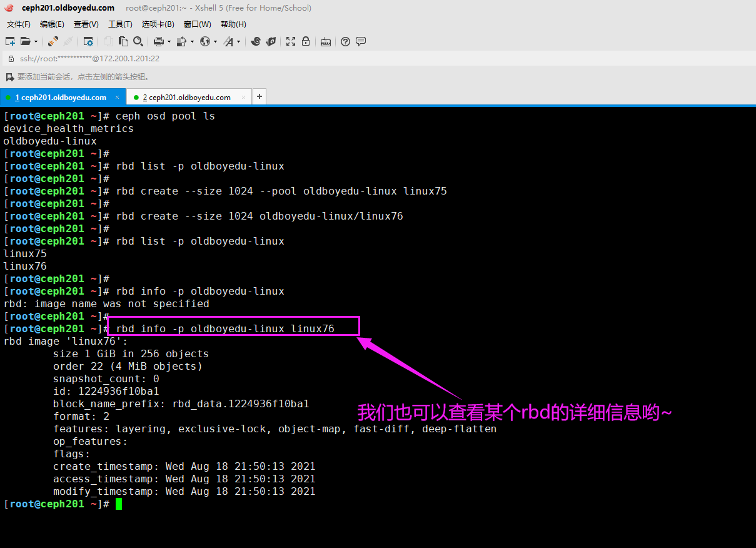The image size is (756, 548).
Task: Expand the Print dropdown arrow
Action: [x=169, y=42]
